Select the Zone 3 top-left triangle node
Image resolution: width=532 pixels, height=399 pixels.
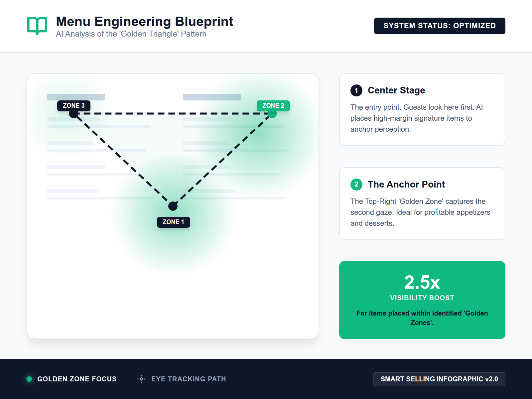73,114
